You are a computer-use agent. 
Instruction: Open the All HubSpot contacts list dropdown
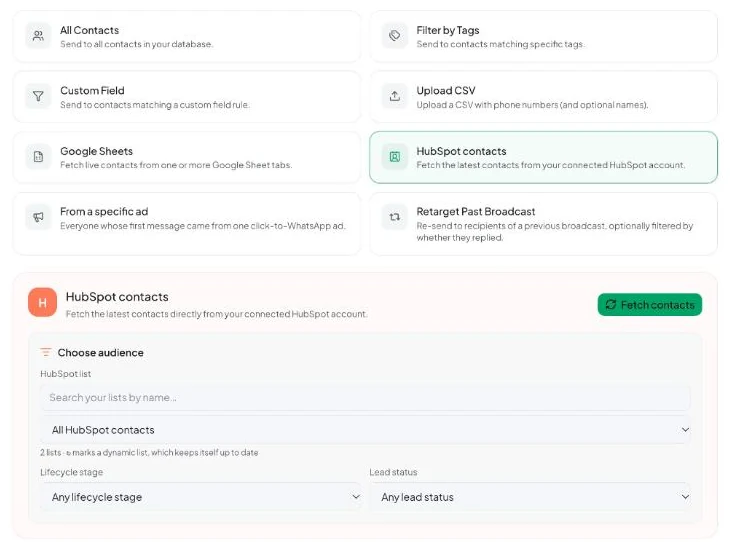pos(365,430)
